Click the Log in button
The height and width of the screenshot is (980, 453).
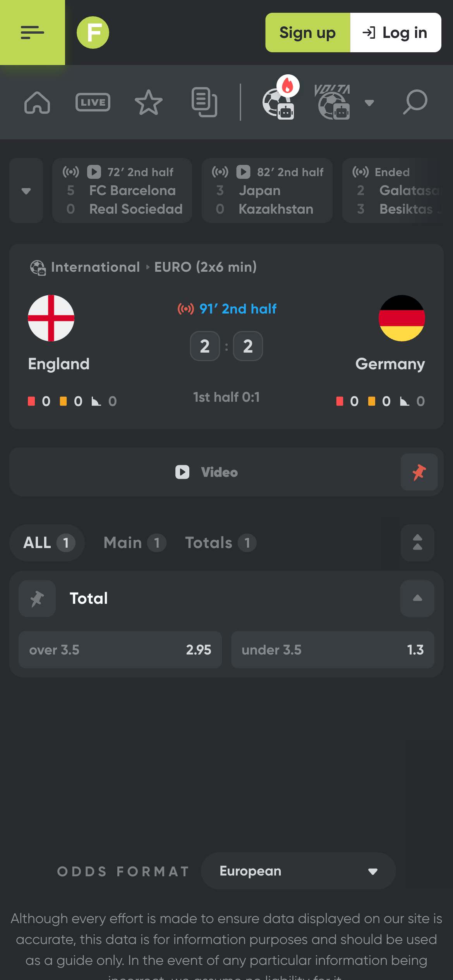395,33
